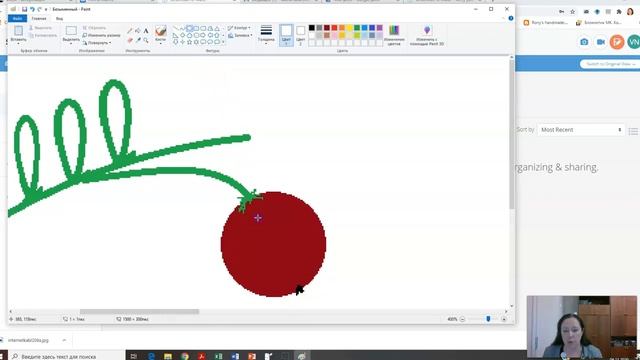Click the extensions puzzle icon in browser

[x=619, y=12]
